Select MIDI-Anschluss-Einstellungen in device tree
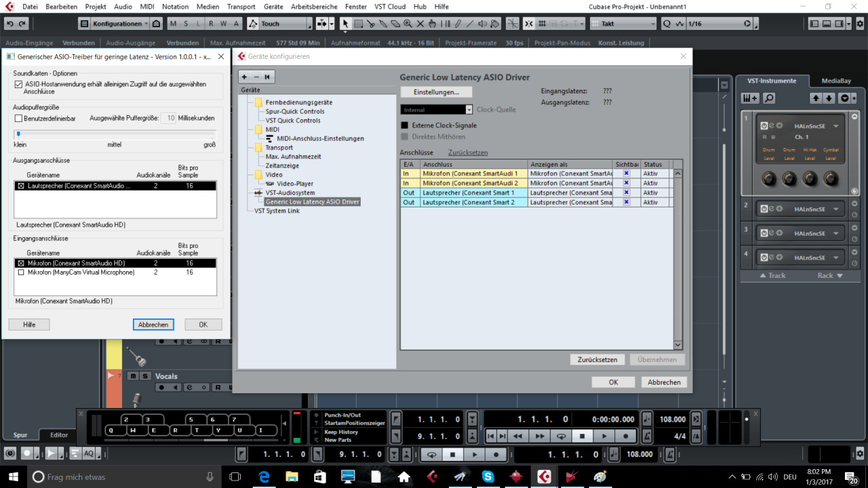 tap(321, 138)
